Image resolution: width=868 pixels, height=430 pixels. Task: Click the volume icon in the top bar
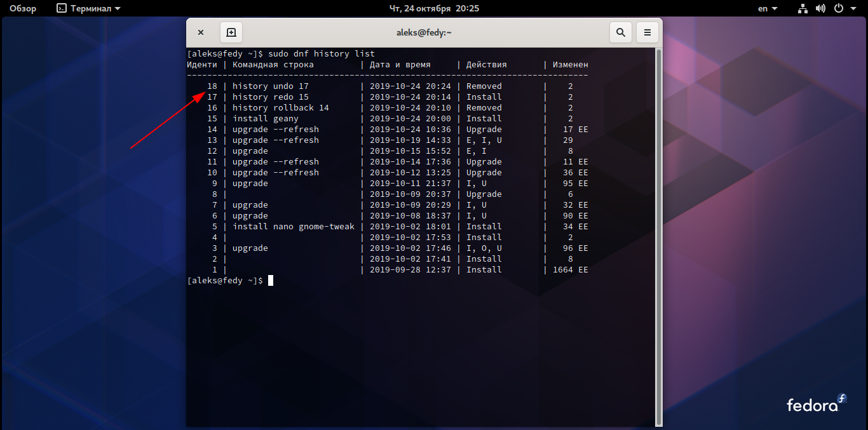[x=820, y=8]
